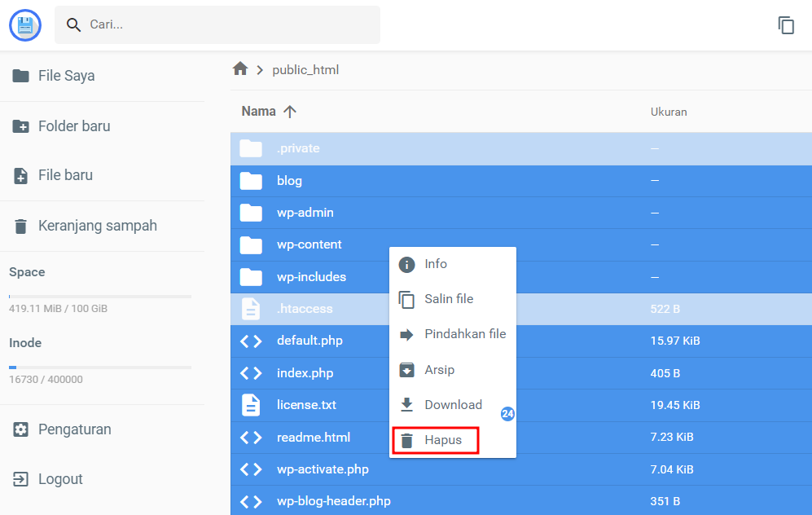Click the search magnifier icon
The image size is (812, 515).
coord(73,25)
